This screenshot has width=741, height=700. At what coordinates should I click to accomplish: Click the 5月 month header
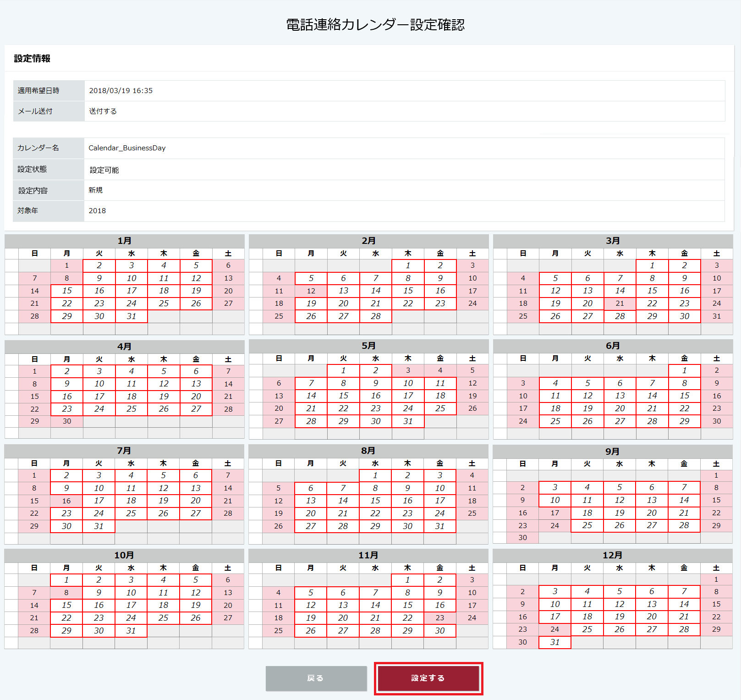click(369, 346)
